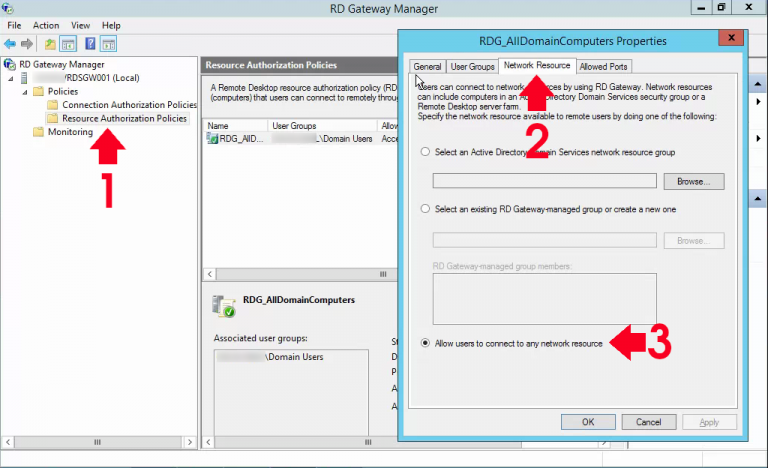Click the RDG_AllD policy row icon
The width and height of the screenshot is (768, 468).
pos(212,139)
